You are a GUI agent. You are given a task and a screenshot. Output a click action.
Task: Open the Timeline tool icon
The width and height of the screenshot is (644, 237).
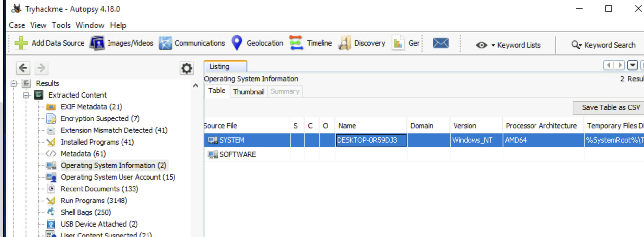pyautogui.click(x=296, y=43)
